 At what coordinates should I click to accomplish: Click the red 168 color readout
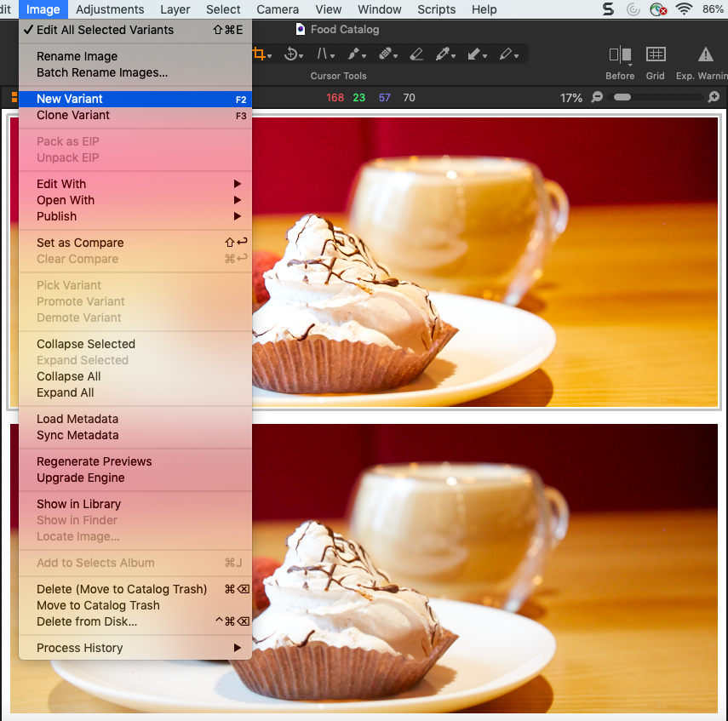pos(335,98)
